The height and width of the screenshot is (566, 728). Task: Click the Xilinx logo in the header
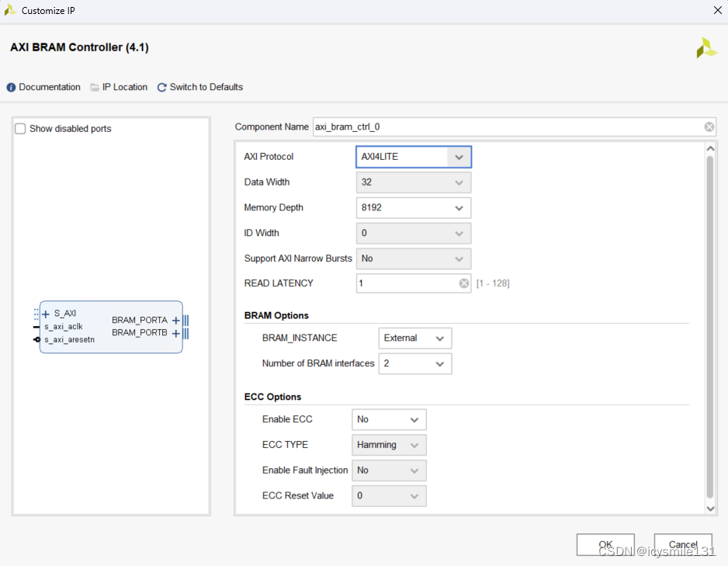point(706,48)
